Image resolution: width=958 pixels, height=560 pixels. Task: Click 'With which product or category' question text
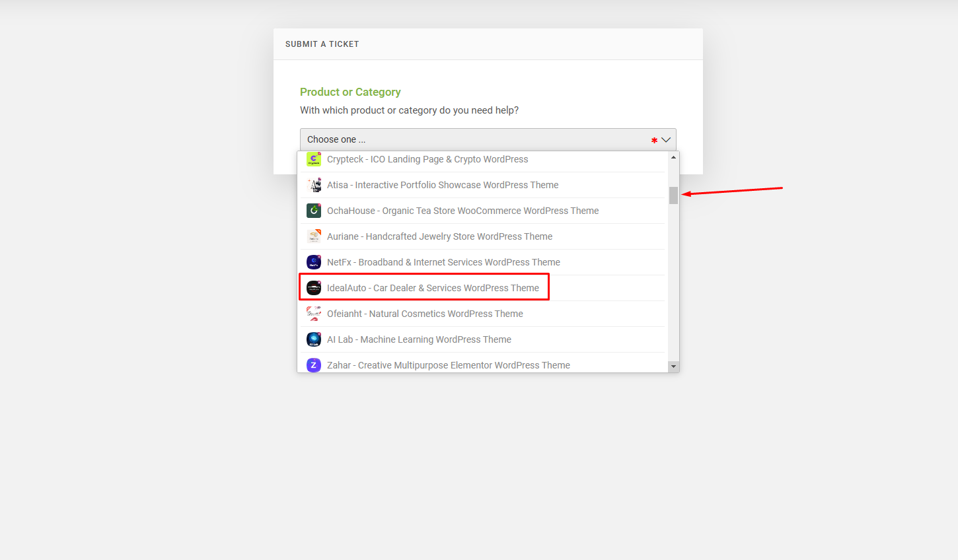point(409,110)
